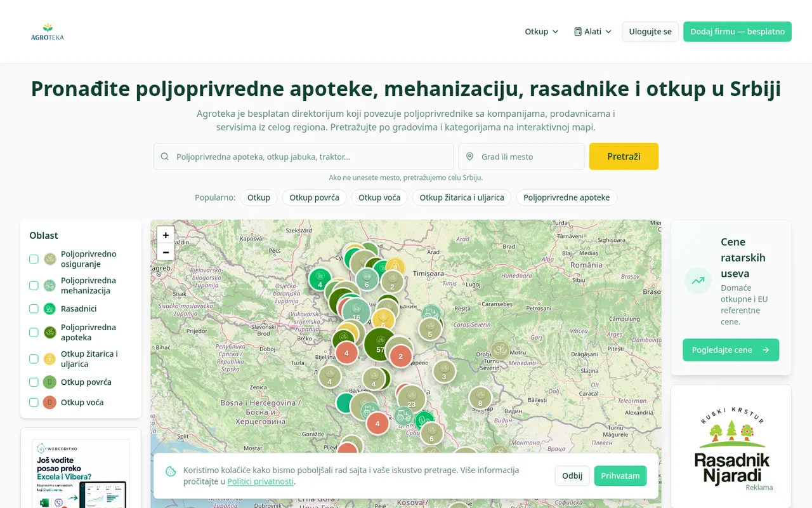The image size is (812, 508).
Task: Click the Otkup povrća category icon
Action: tap(50, 382)
